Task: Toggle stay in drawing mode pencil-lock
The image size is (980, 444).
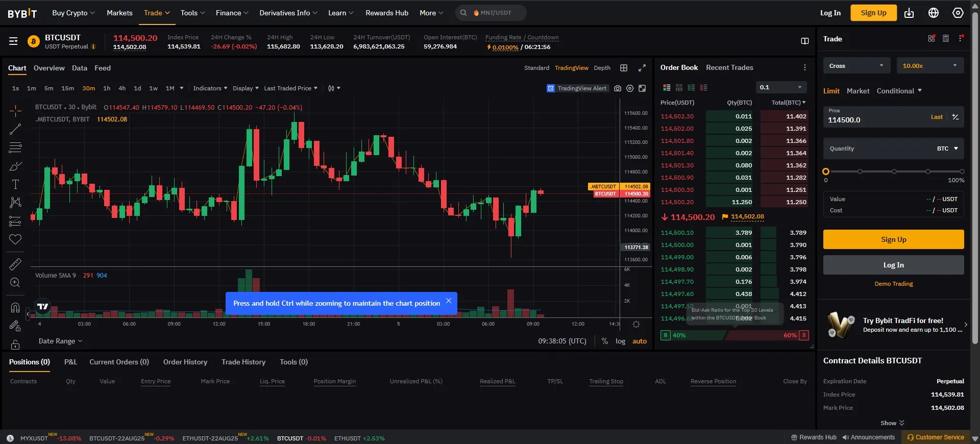Action: 15,326
